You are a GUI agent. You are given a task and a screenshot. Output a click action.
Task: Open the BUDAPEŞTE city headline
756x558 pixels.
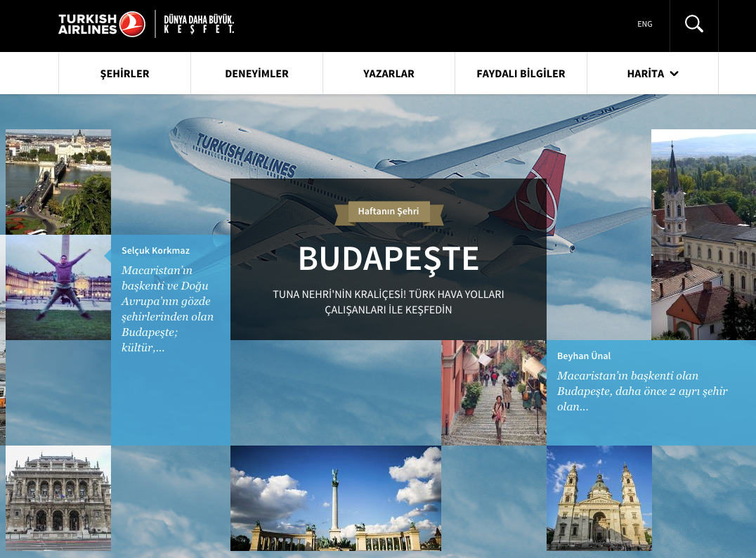pos(389,259)
